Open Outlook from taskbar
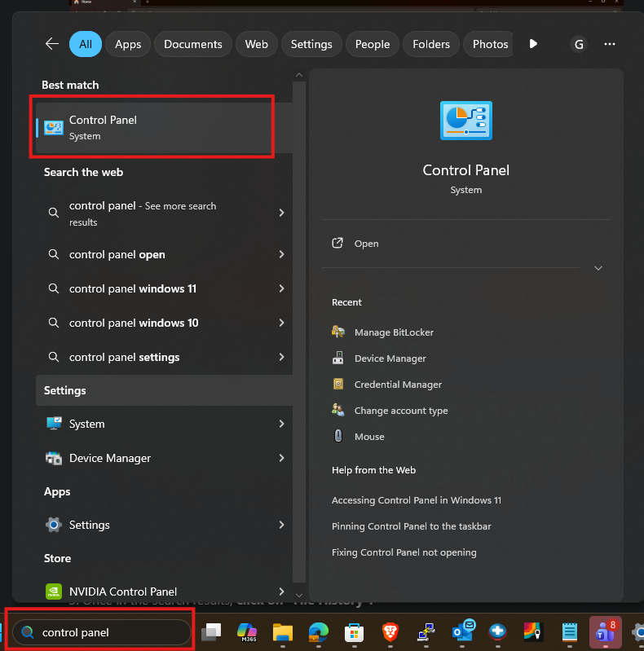Viewport: 644px width, 651px height. (x=462, y=632)
